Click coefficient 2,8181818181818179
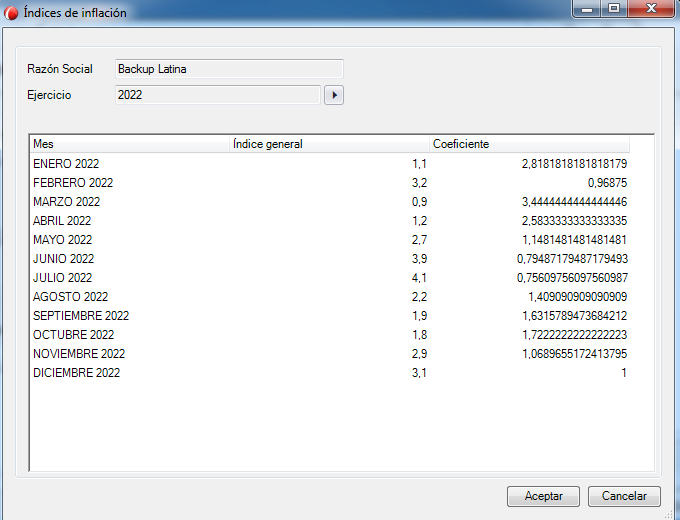 point(574,164)
